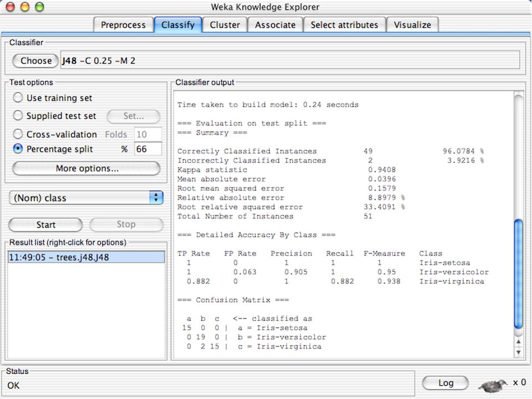Click the classifier output scrollbar thumb
This screenshot has width=532, height=399.
[518, 274]
